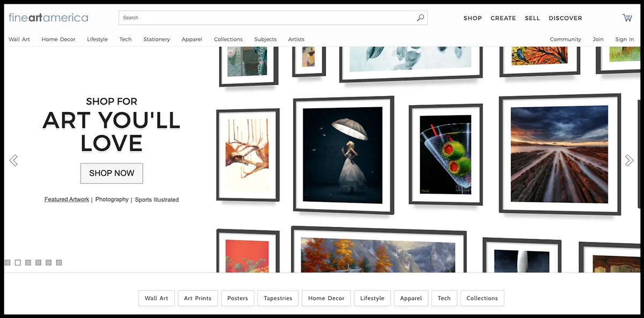Expand the Apparel navigation menu
The height and width of the screenshot is (318, 644).
click(192, 39)
